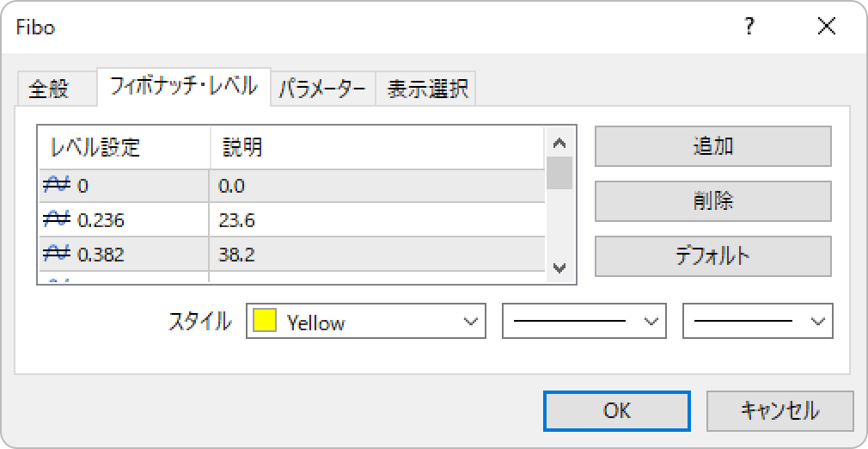Click the list scroll down arrow
This screenshot has height=449, width=868.
pos(559,268)
